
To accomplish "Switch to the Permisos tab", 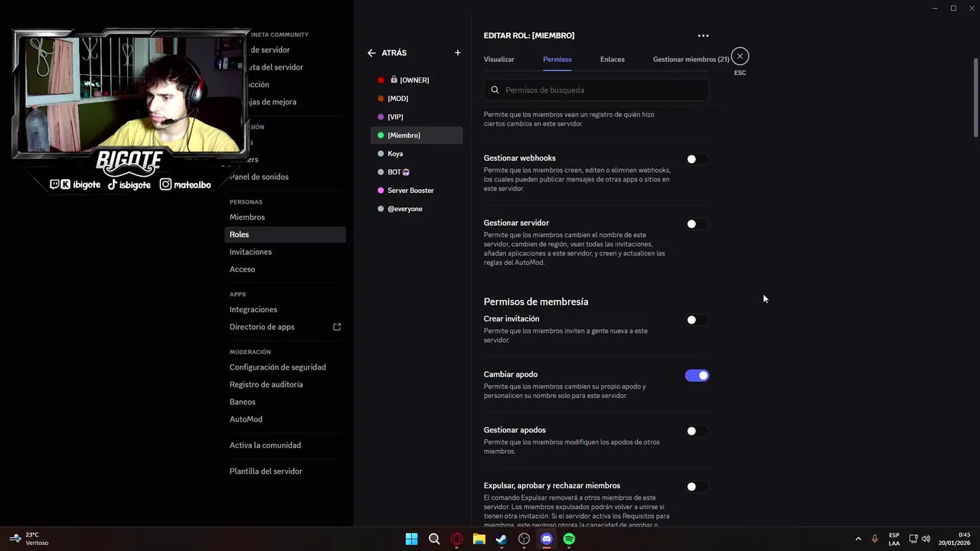I will click(x=557, y=60).
